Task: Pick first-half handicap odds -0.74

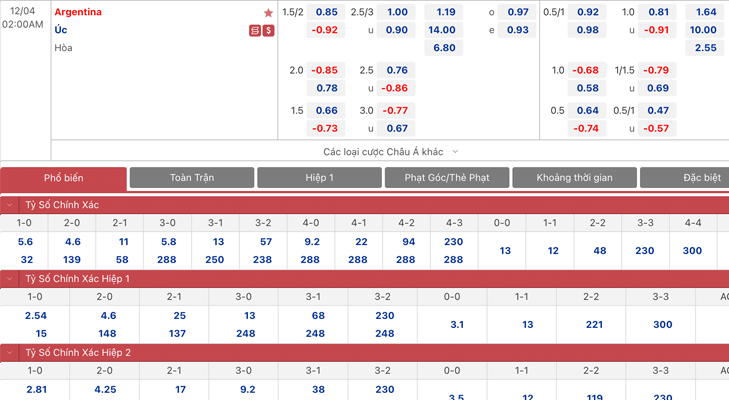Action: pos(587,128)
